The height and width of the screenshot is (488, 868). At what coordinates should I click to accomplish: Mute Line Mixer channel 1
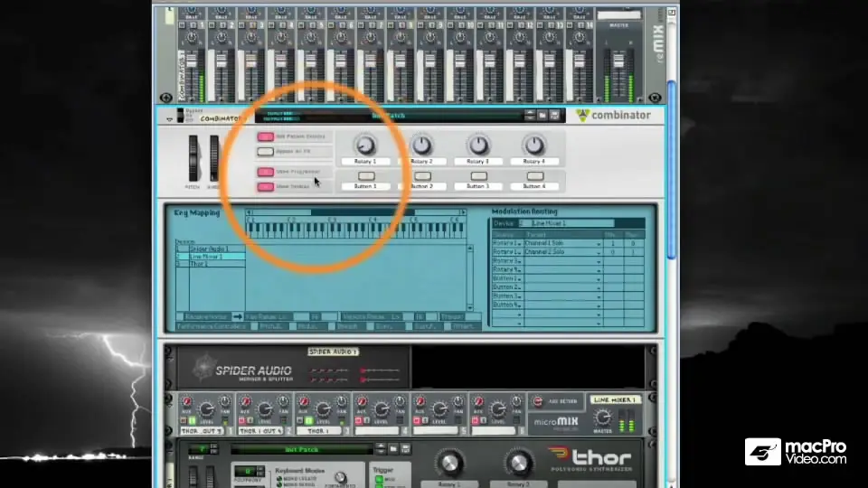coord(184,421)
